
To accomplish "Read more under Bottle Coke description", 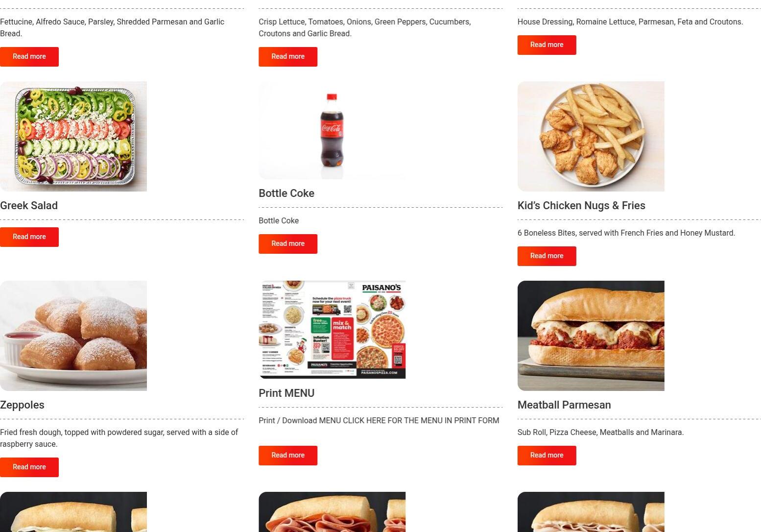I will pyautogui.click(x=288, y=244).
